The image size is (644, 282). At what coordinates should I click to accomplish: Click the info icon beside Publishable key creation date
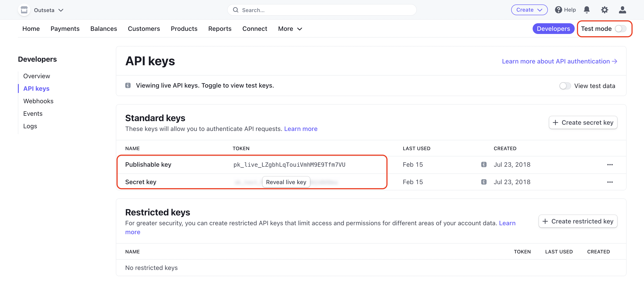point(484,164)
